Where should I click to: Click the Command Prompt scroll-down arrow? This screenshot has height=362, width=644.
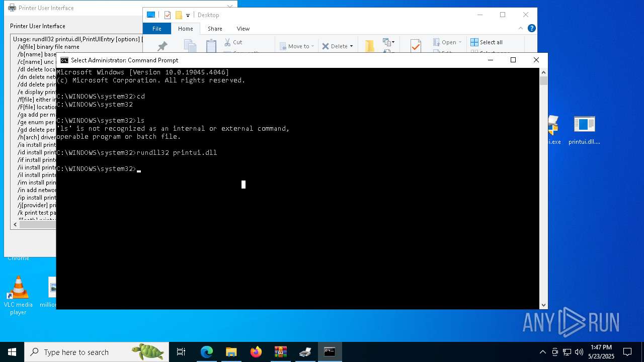coord(543,305)
